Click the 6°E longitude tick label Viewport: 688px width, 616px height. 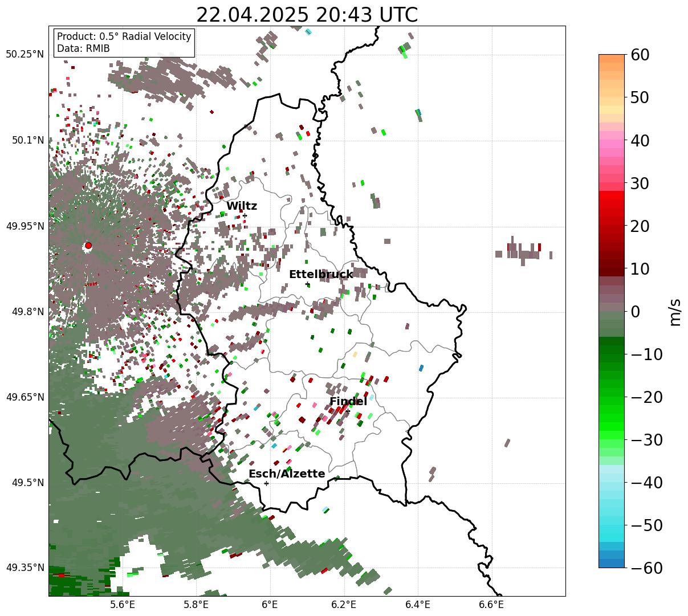click(x=270, y=605)
